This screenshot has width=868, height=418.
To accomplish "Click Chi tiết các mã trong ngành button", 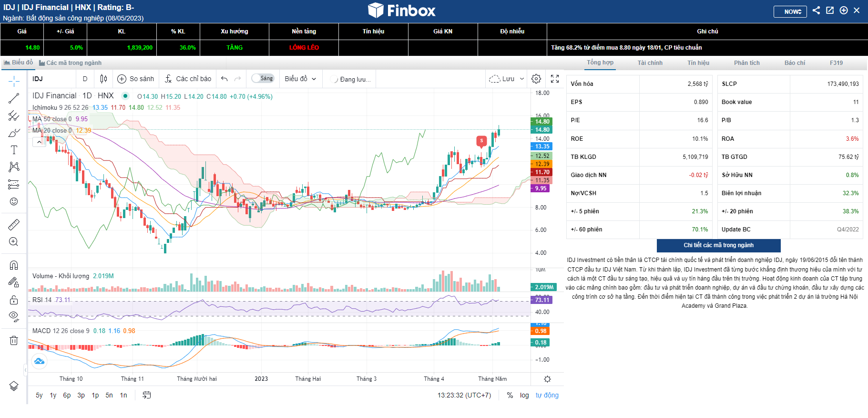I will tap(718, 245).
